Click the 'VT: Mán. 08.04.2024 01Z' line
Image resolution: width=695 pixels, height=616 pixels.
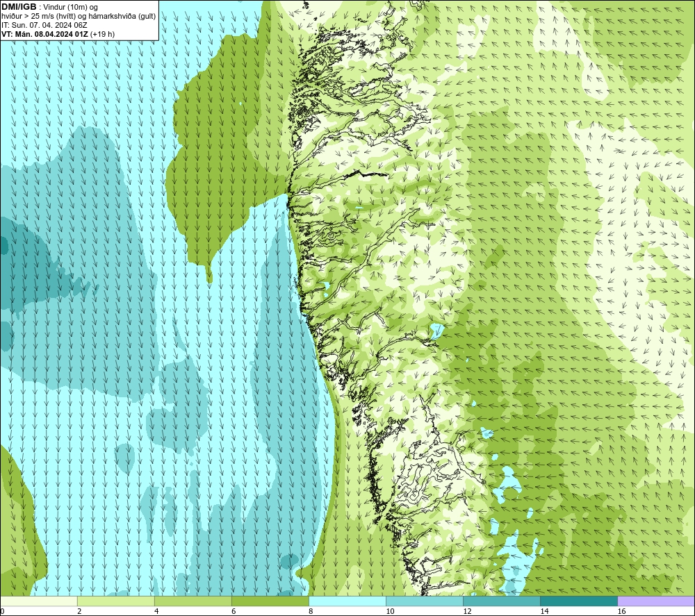[44, 34]
